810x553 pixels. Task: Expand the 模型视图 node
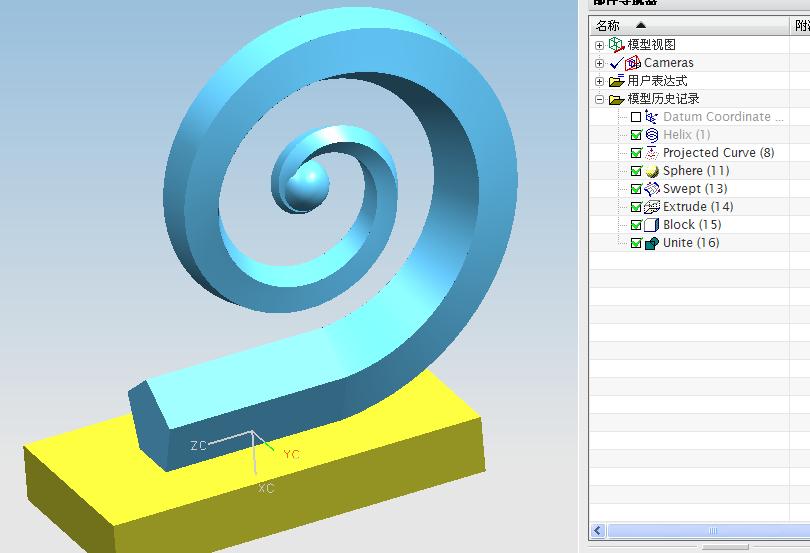[x=599, y=45]
